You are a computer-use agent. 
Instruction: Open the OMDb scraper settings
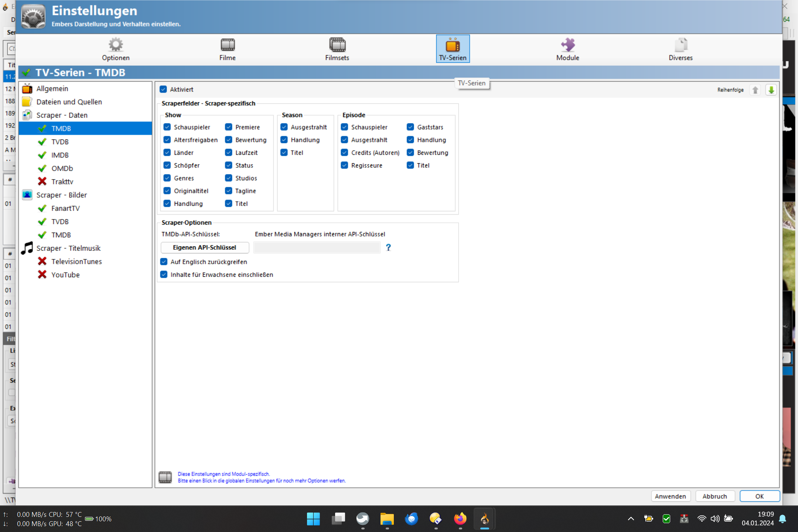tap(62, 168)
